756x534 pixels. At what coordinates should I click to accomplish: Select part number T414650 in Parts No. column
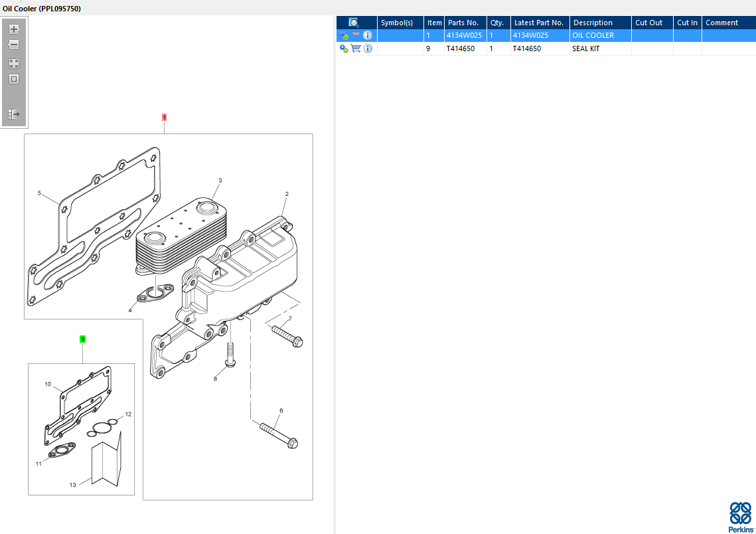[x=461, y=48]
